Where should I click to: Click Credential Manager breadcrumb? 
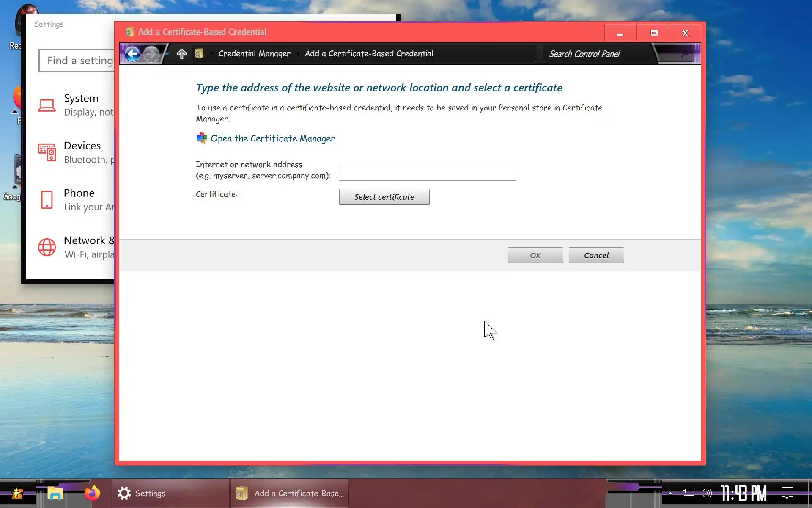(x=254, y=54)
